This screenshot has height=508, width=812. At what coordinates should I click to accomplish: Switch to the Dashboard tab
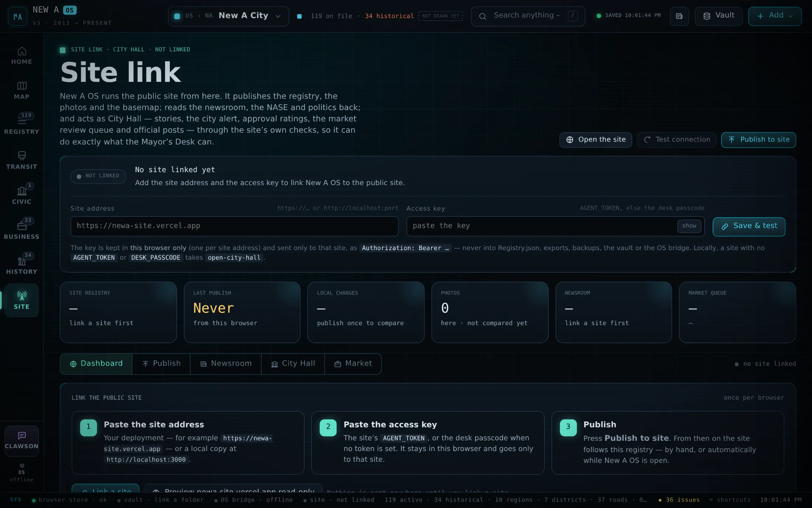(96, 364)
